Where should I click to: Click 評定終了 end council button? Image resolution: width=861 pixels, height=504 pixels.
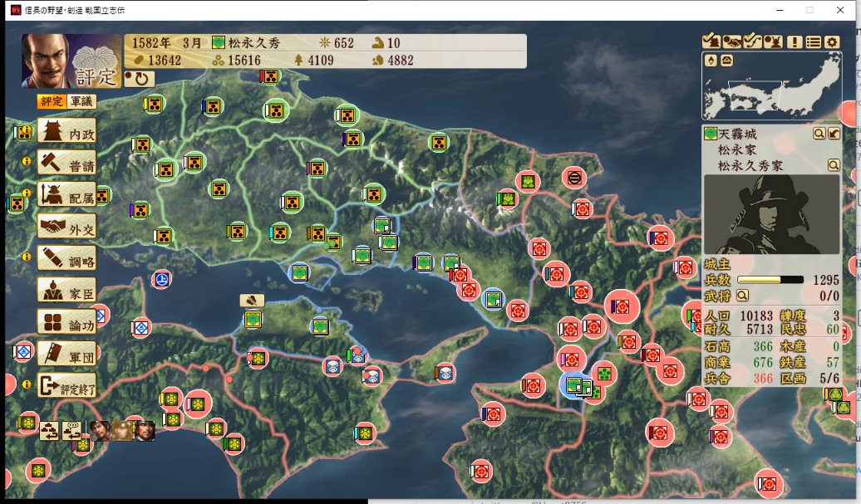[x=67, y=386]
